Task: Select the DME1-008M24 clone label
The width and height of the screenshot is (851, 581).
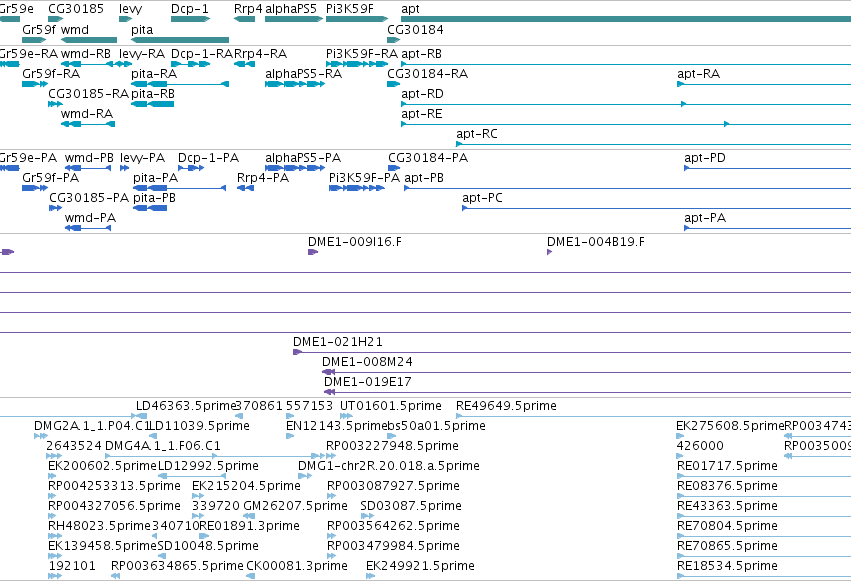Action: pos(367,362)
